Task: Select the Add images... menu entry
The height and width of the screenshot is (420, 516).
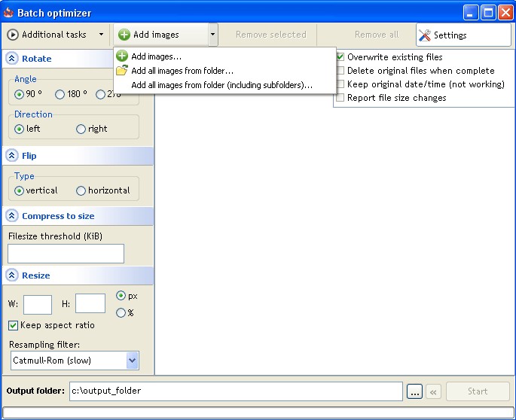Action: pyautogui.click(x=156, y=56)
